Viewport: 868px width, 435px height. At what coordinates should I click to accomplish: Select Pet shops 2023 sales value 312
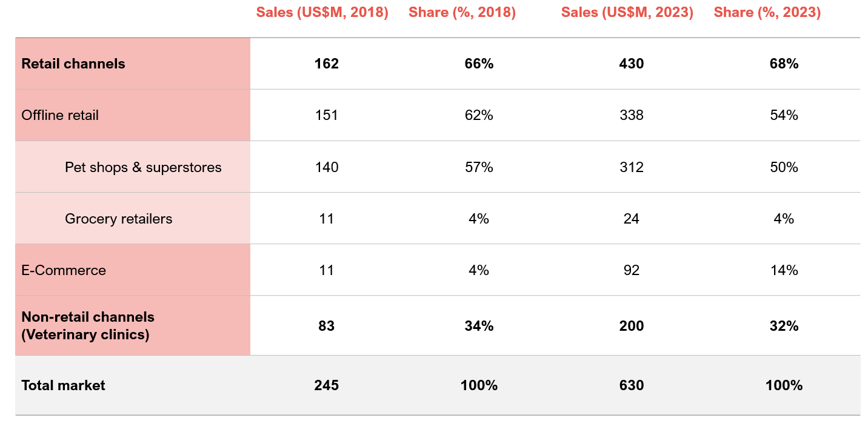click(632, 167)
